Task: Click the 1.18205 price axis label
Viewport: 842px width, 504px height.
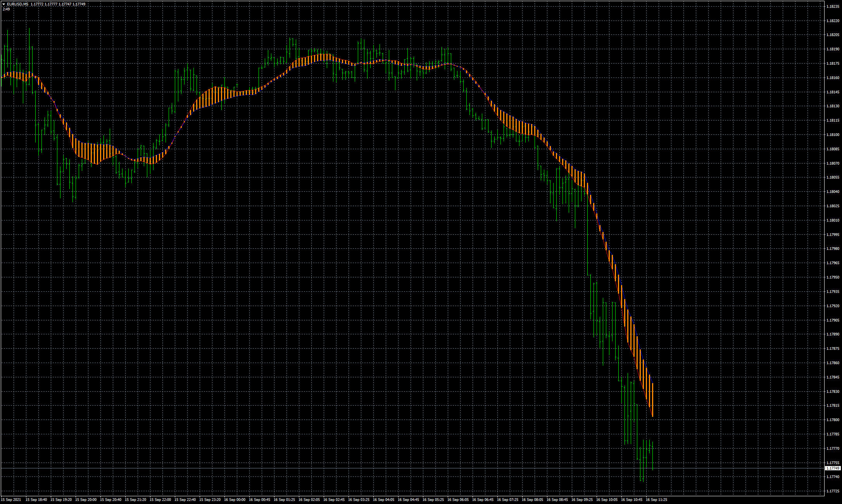Action: 832,35
